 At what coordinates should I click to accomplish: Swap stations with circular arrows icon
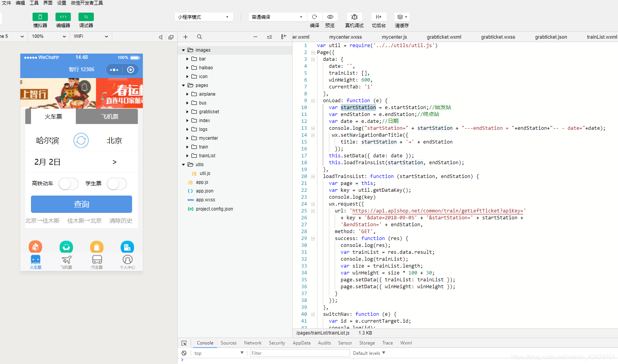81,140
